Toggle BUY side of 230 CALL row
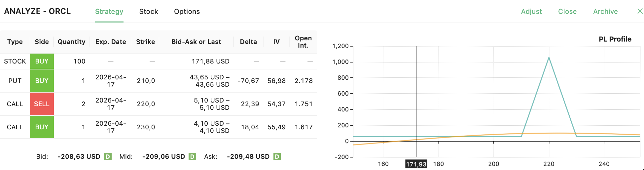This screenshot has width=644, height=170. click(x=42, y=127)
